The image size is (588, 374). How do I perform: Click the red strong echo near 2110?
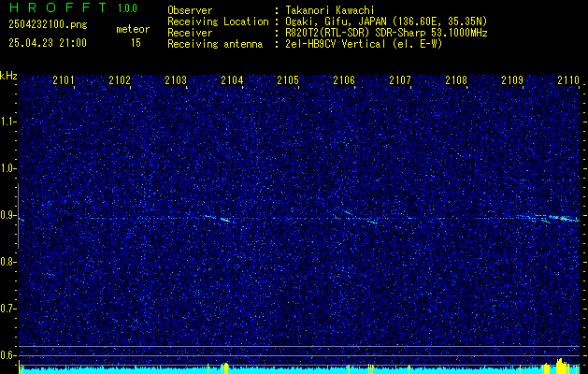click(563, 218)
